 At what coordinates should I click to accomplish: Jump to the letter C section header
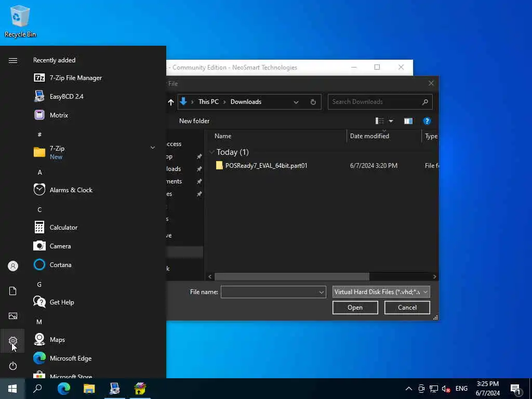39,210
